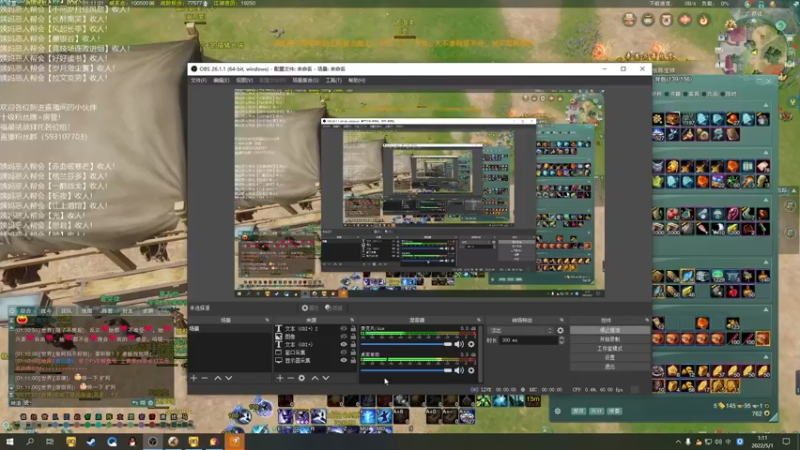Toggle visibility of 文本 (GDI+) source
This screenshot has height=450, width=800.
click(x=343, y=344)
